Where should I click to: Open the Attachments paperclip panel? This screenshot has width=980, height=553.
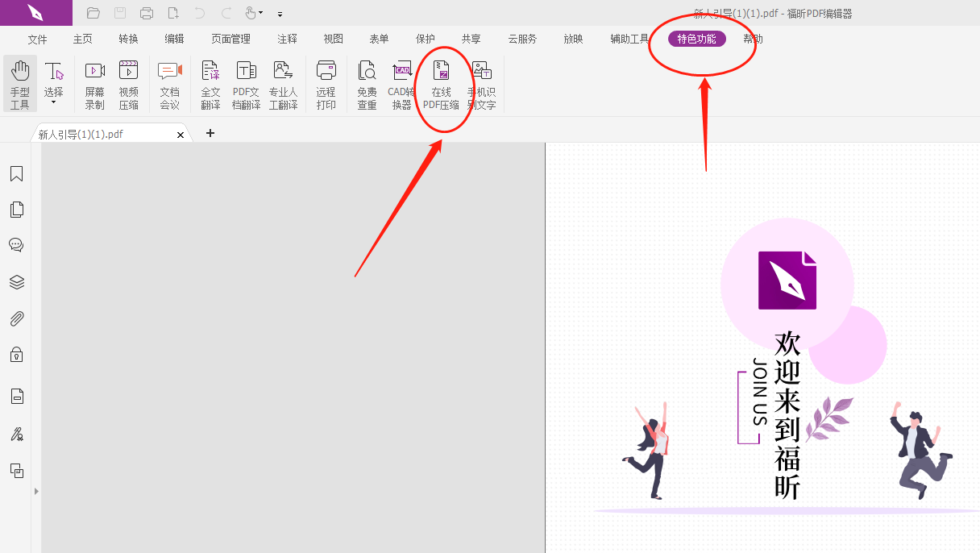point(16,319)
